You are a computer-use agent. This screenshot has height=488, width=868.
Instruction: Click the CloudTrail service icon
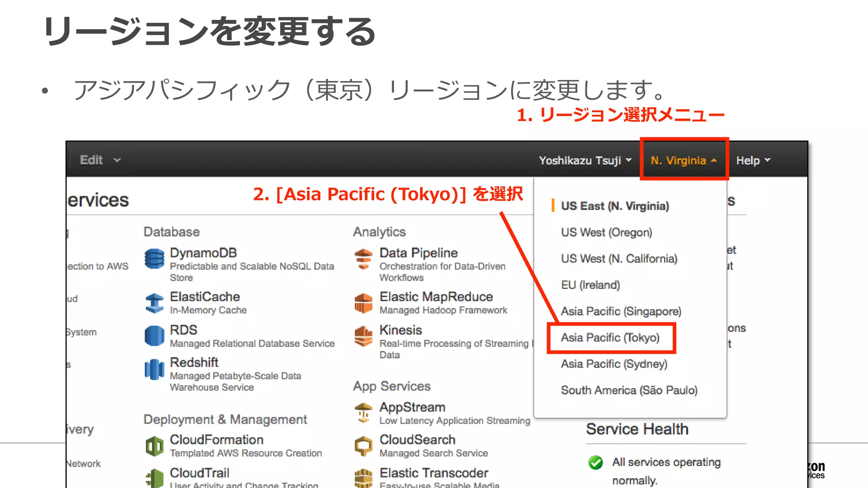click(x=154, y=478)
